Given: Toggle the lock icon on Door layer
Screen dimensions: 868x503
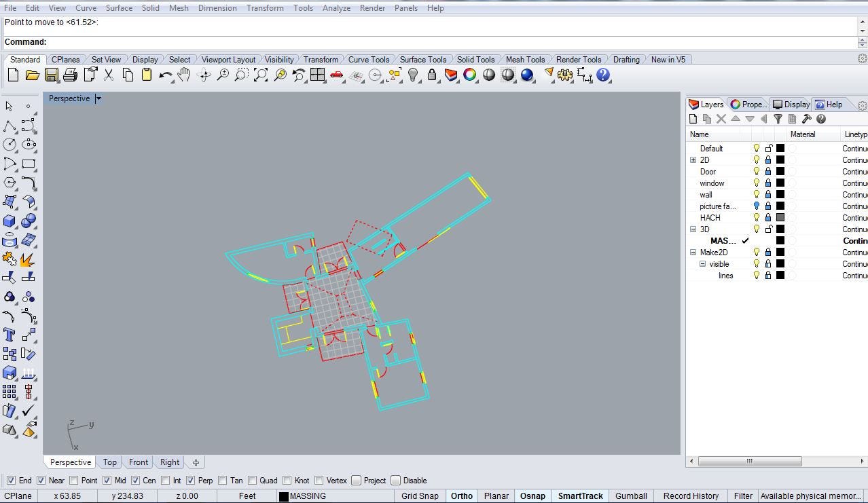Looking at the screenshot, I should tap(768, 172).
